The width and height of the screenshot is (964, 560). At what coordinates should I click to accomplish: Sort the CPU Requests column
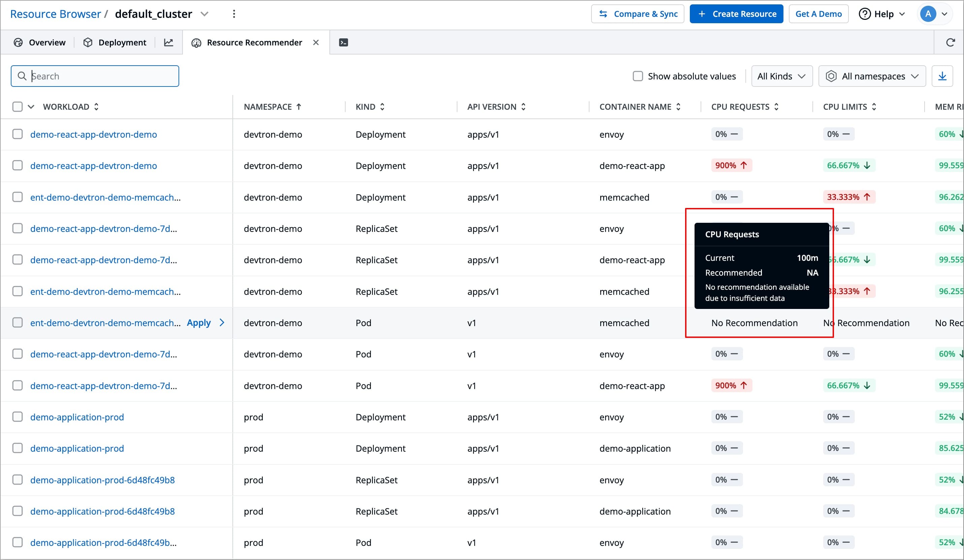tap(776, 107)
